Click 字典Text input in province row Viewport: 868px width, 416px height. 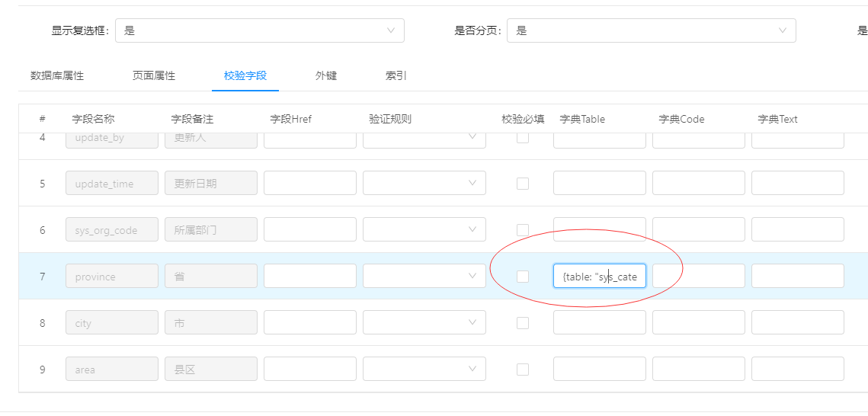coord(798,276)
